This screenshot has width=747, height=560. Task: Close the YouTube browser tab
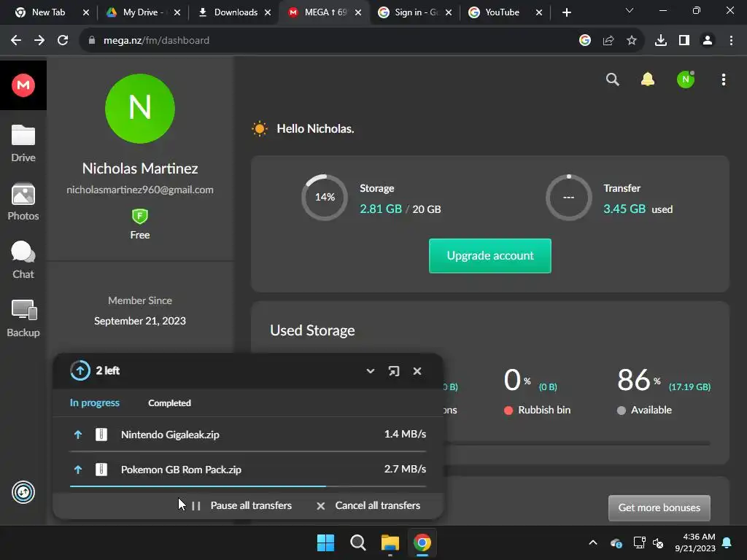(539, 12)
